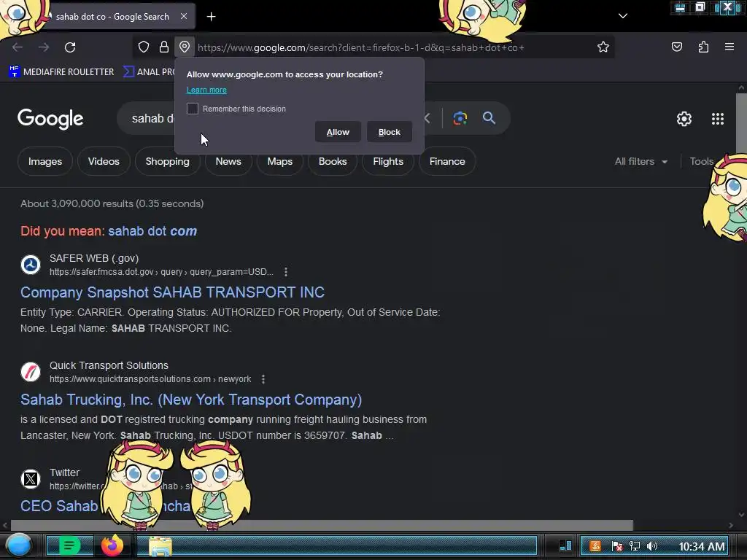The width and height of the screenshot is (747, 560).
Task: Check Remember this decision
Action: 193,109
